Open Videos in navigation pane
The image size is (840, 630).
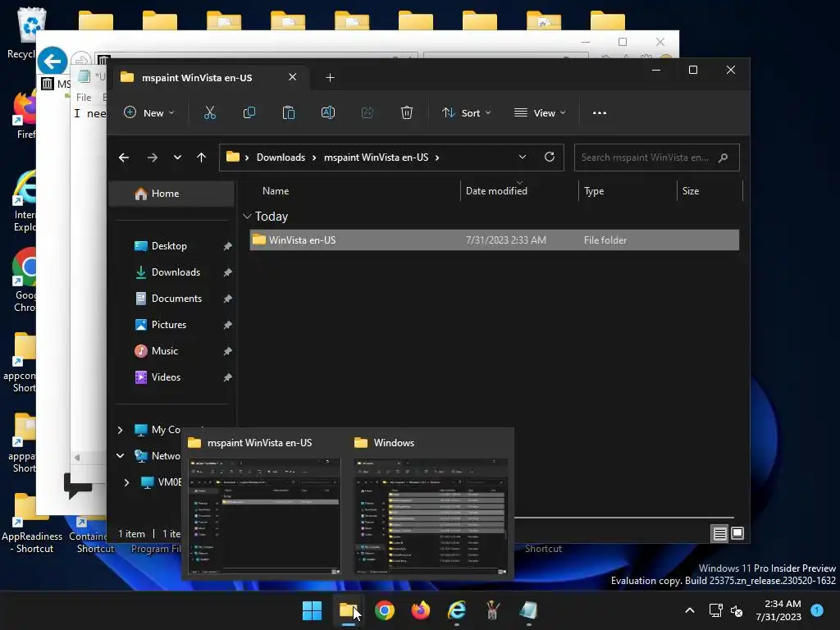point(166,377)
